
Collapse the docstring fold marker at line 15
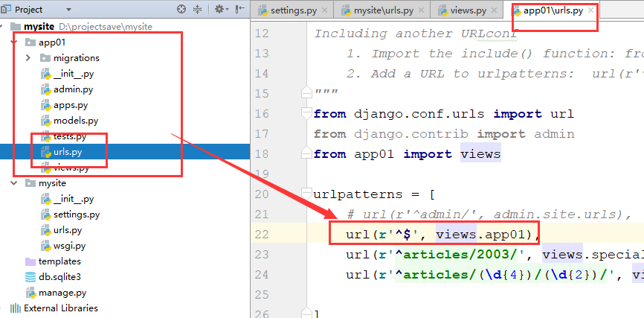tap(306, 93)
